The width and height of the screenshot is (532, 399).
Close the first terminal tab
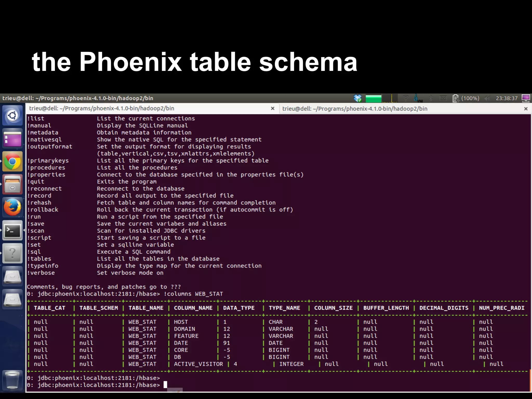(x=272, y=108)
